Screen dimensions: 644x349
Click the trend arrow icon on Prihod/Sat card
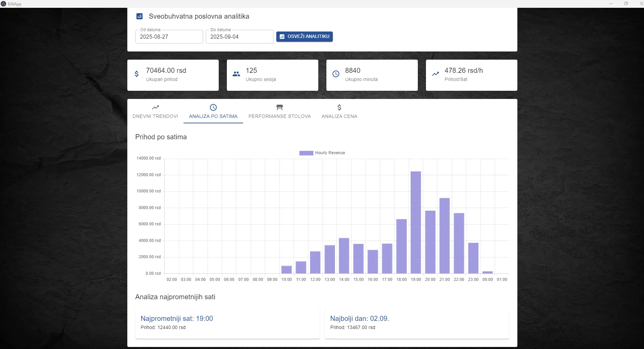pyautogui.click(x=435, y=74)
